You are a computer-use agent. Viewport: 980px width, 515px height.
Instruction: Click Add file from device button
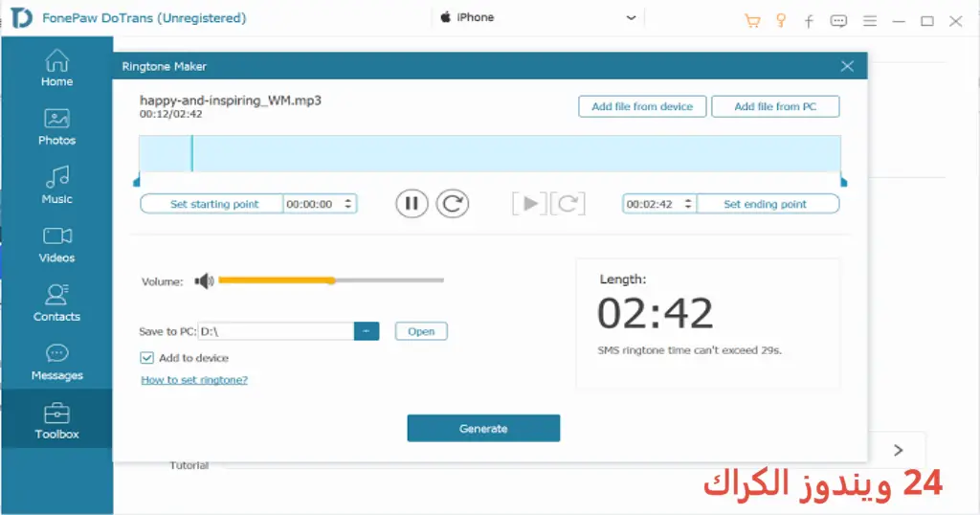point(642,106)
